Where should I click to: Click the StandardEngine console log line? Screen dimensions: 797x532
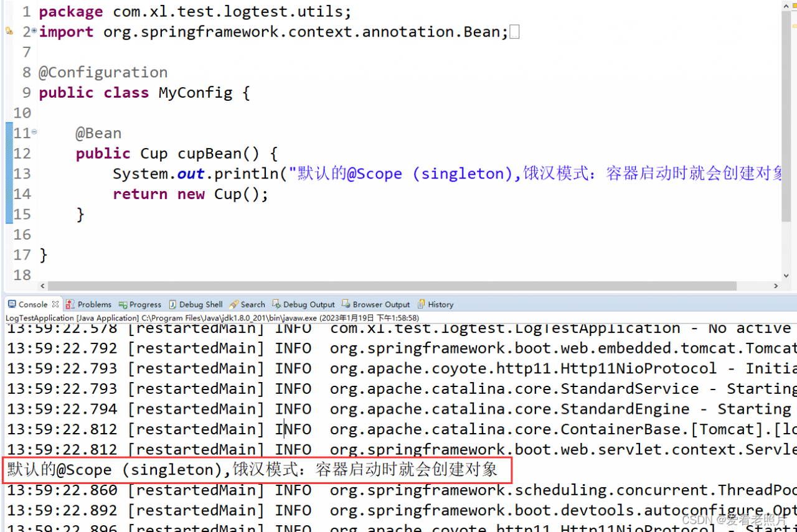click(x=402, y=409)
